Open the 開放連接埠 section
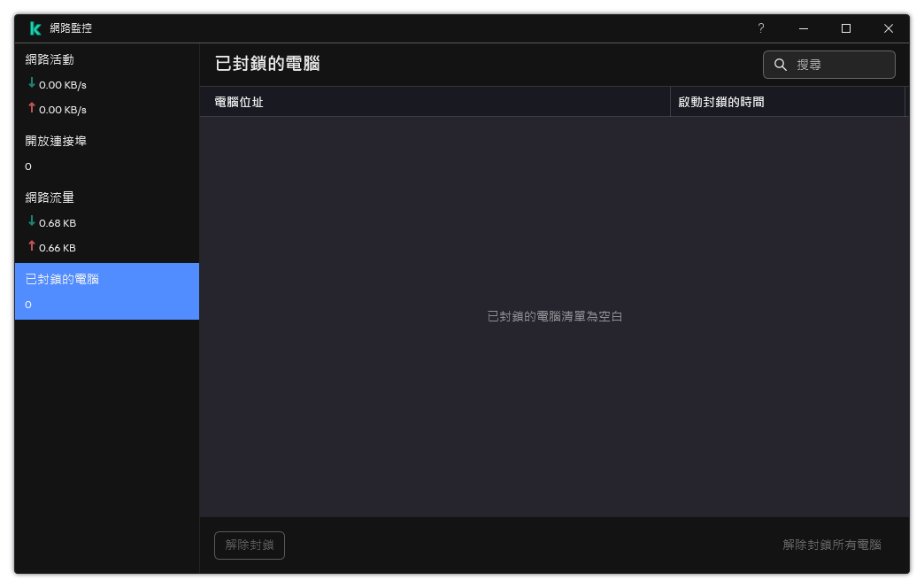The width and height of the screenshot is (924, 588). tap(55, 140)
